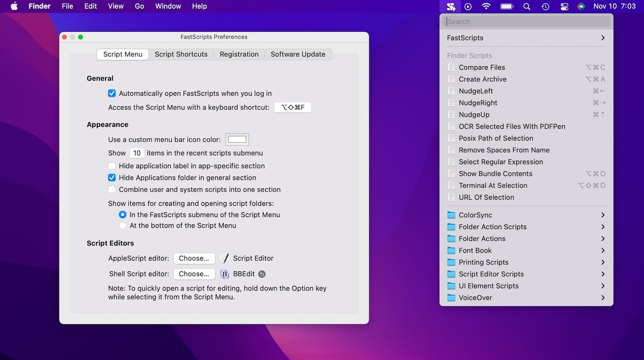Click the BBEdit app icon
644x360 pixels.
(x=225, y=274)
